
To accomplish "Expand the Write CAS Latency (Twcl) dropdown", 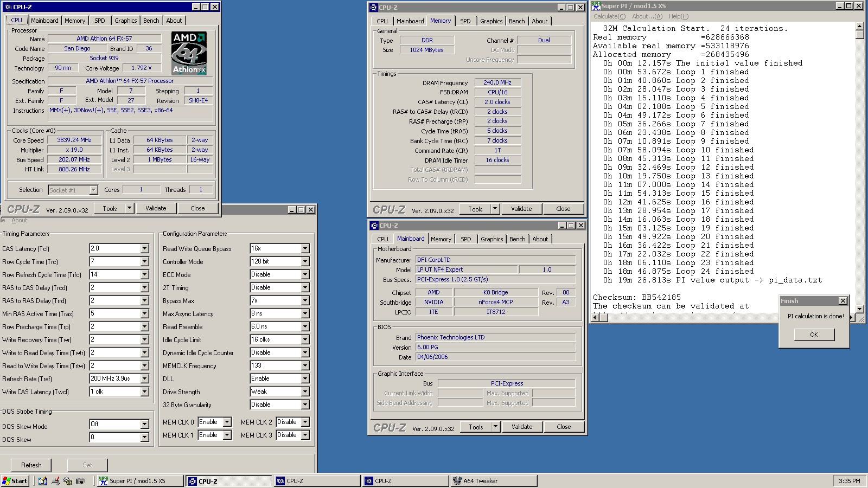I will pos(144,391).
